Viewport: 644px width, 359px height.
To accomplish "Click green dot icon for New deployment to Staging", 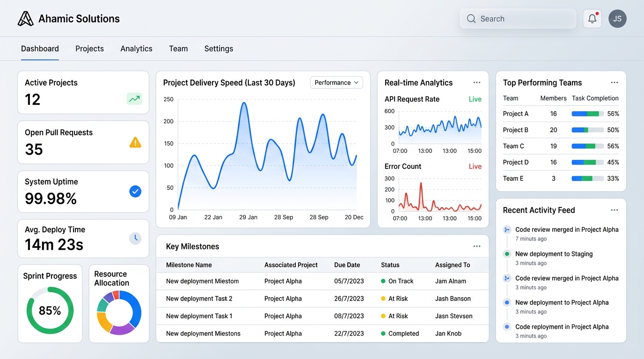I will pyautogui.click(x=506, y=254).
